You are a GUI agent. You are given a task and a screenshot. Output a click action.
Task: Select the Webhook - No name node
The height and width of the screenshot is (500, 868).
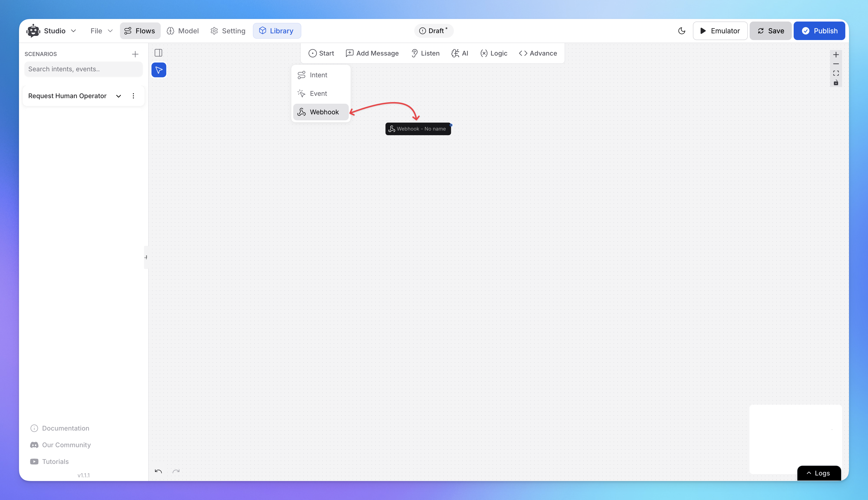(x=418, y=129)
